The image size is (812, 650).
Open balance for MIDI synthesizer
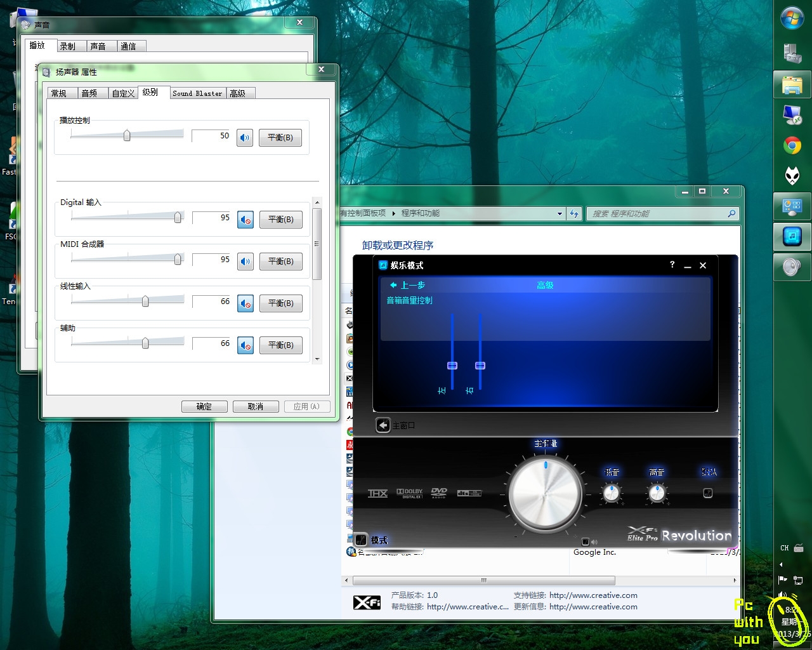pyautogui.click(x=281, y=262)
